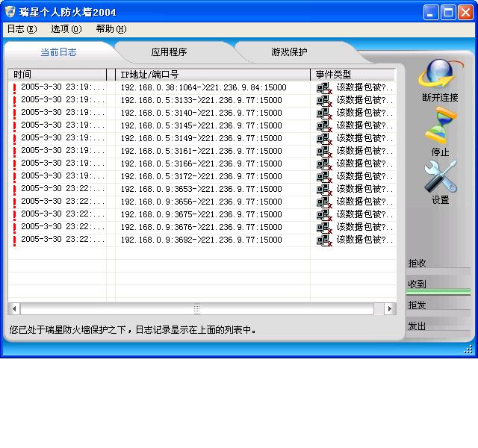The width and height of the screenshot is (478, 448).
Task: Click blocked-packet icon in 192.168.0.9:3692 row
Action: pos(324,240)
